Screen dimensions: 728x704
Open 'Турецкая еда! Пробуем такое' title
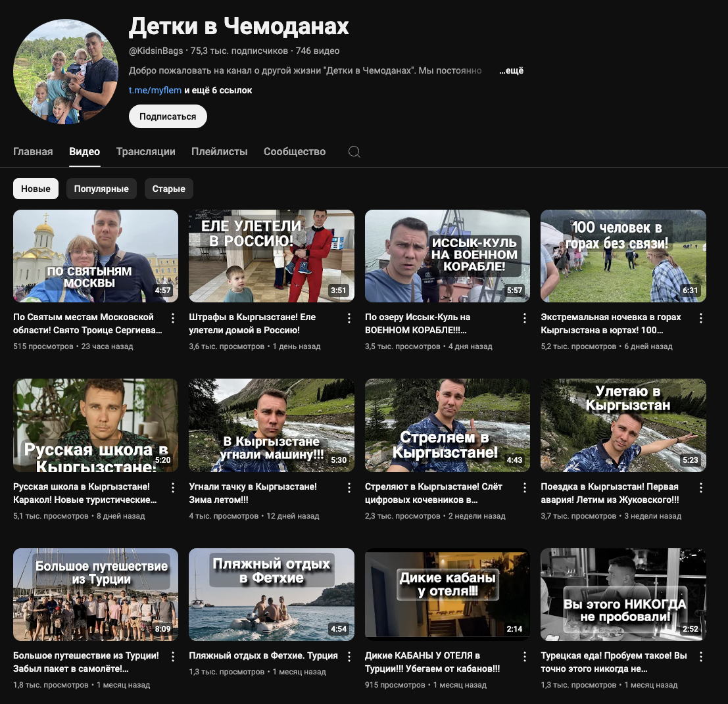[614, 662]
